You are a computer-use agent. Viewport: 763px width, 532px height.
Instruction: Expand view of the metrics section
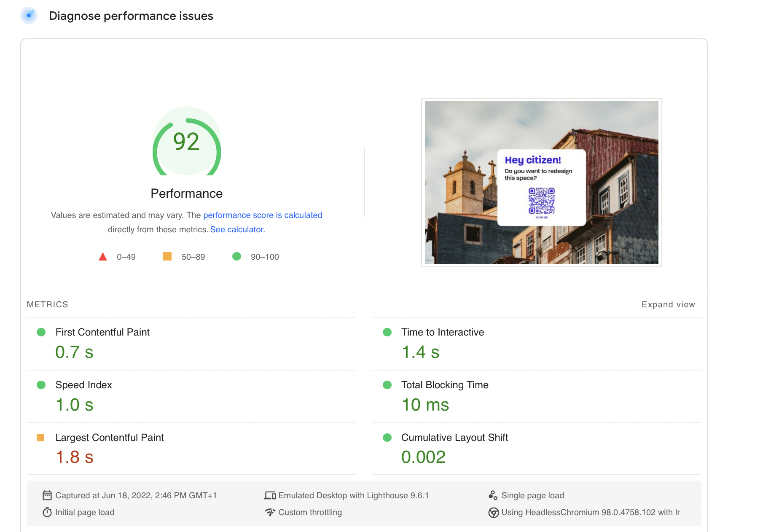pyautogui.click(x=668, y=304)
